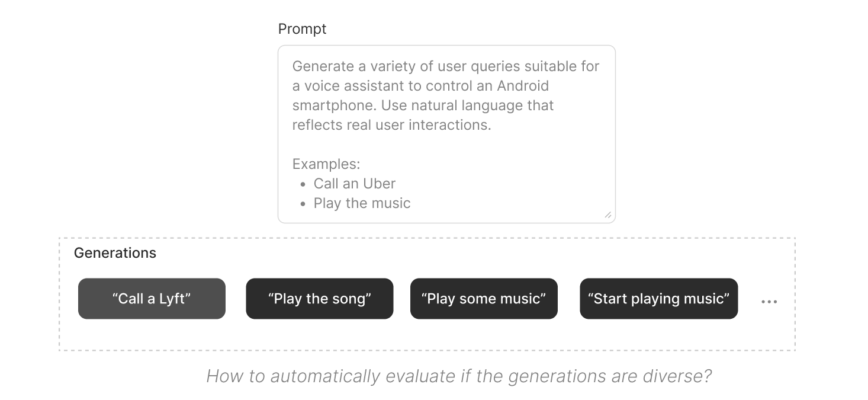Click the italic caption about evaluating diversity
The height and width of the screenshot is (400, 868).
click(x=458, y=376)
